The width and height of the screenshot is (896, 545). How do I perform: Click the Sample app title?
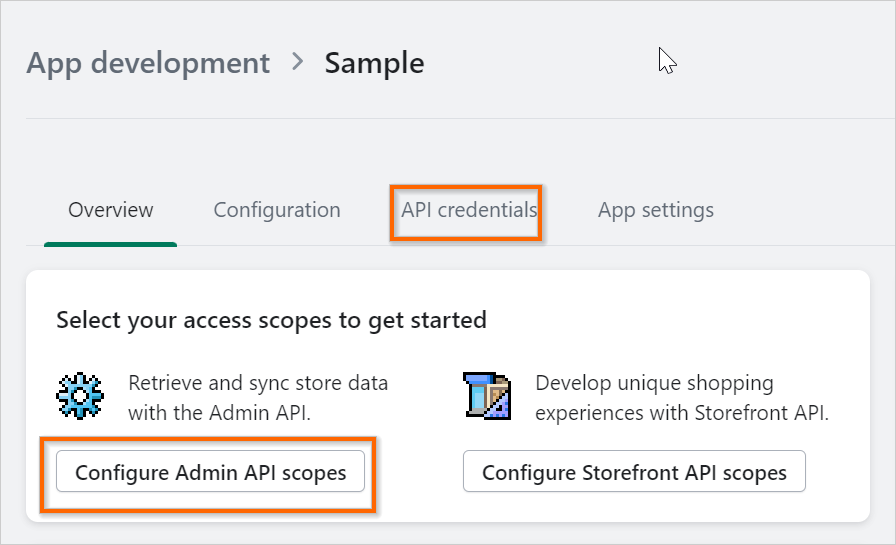pyautogui.click(x=374, y=63)
